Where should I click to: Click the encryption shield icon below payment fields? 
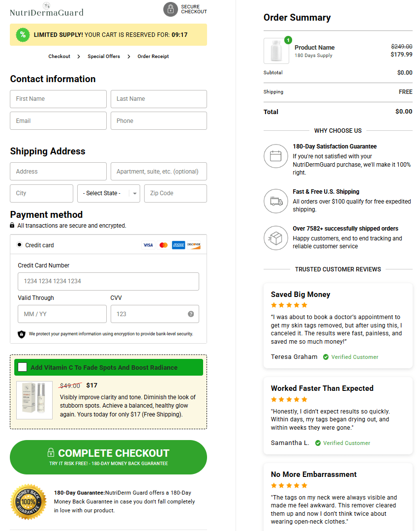click(21, 334)
